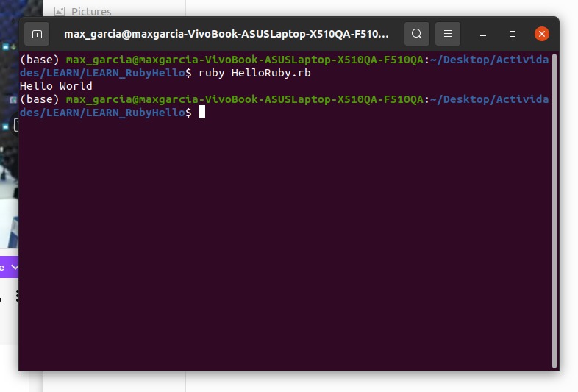This screenshot has height=392, width=578.
Task: Click the terminal cursor at the prompt
Action: 201,112
